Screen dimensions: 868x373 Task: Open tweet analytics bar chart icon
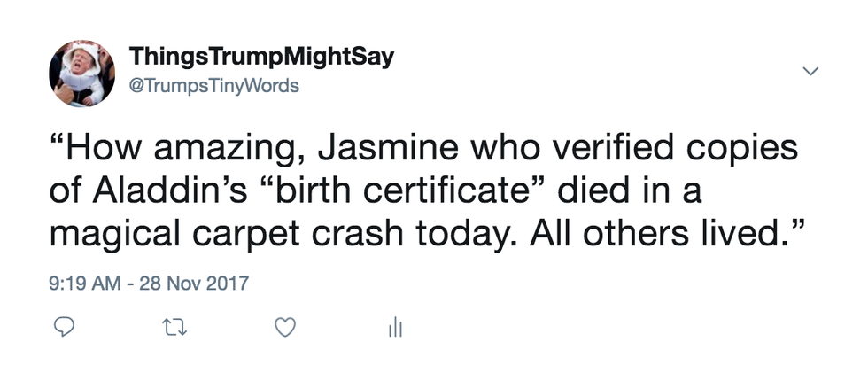tap(394, 328)
